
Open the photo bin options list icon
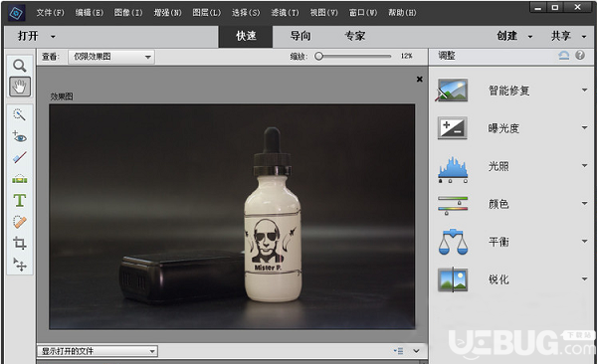coord(398,351)
